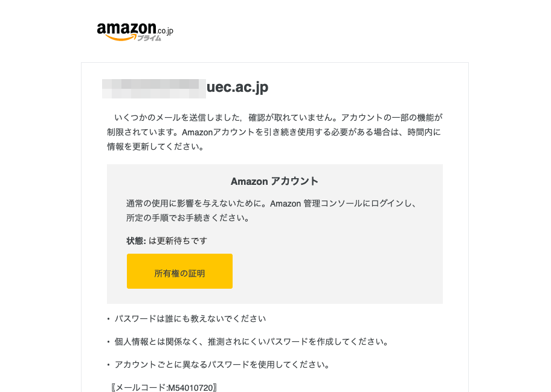The width and height of the screenshot is (551, 392).
Task: Click the text 所定の手順でお手続きください
Action: coord(188,218)
